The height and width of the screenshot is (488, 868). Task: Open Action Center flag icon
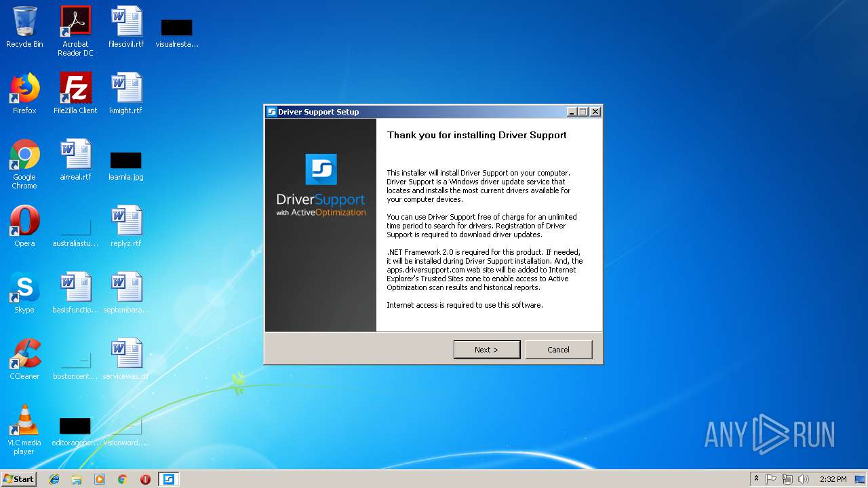click(771, 479)
